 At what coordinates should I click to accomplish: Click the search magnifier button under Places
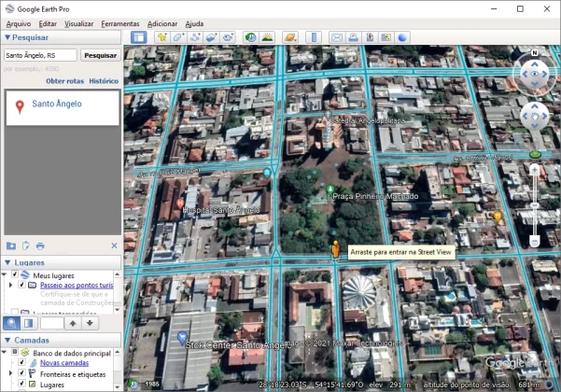(11, 323)
